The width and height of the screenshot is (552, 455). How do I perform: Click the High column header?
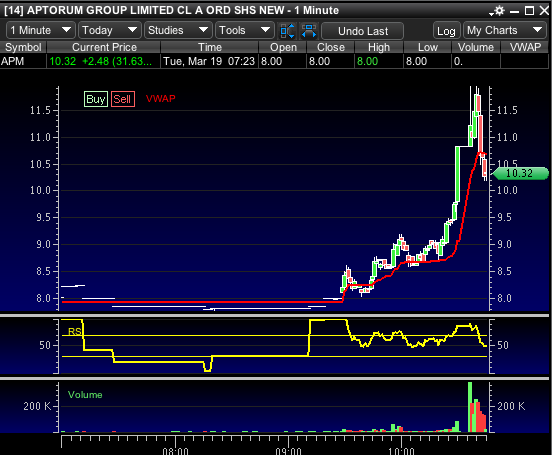point(379,47)
